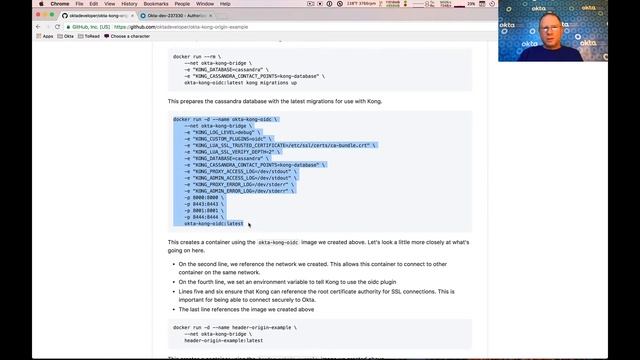This screenshot has width=640, height=360.
Task: Click the KONG_LUA_SSL_VERIFY_DEPTH=2 line
Action: click(x=232, y=152)
